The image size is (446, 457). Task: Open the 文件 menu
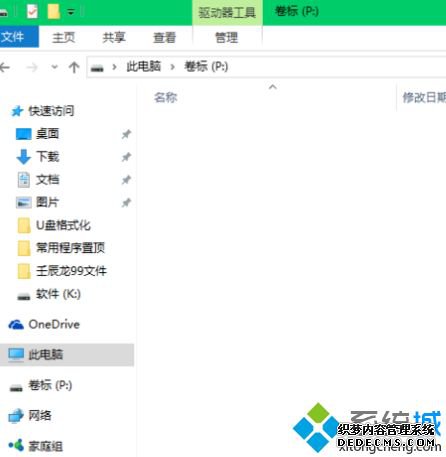[x=19, y=37]
